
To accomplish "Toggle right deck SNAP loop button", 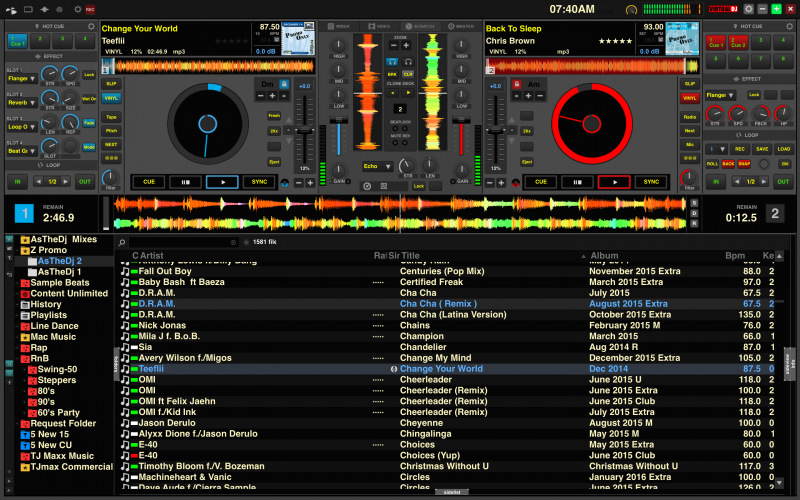I will (x=744, y=164).
